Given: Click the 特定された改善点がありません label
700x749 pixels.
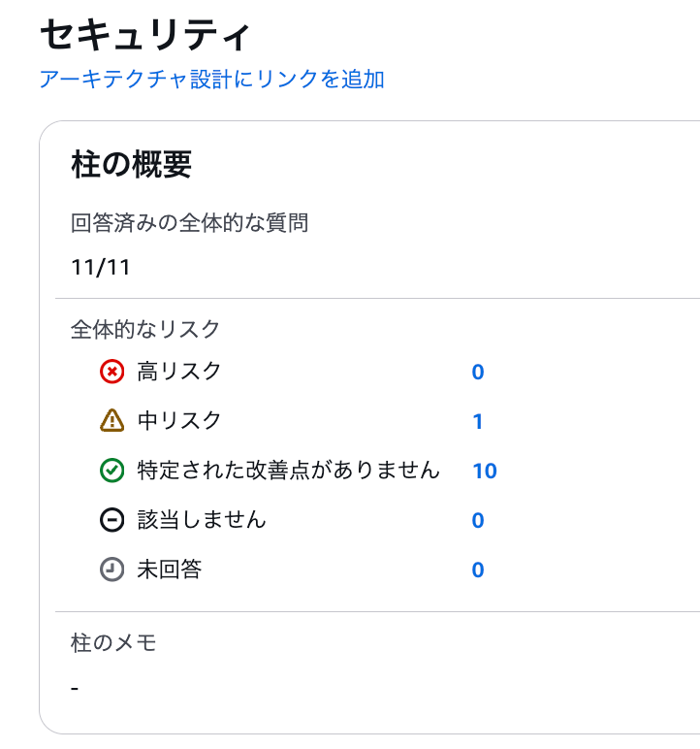Looking at the screenshot, I should [288, 471].
